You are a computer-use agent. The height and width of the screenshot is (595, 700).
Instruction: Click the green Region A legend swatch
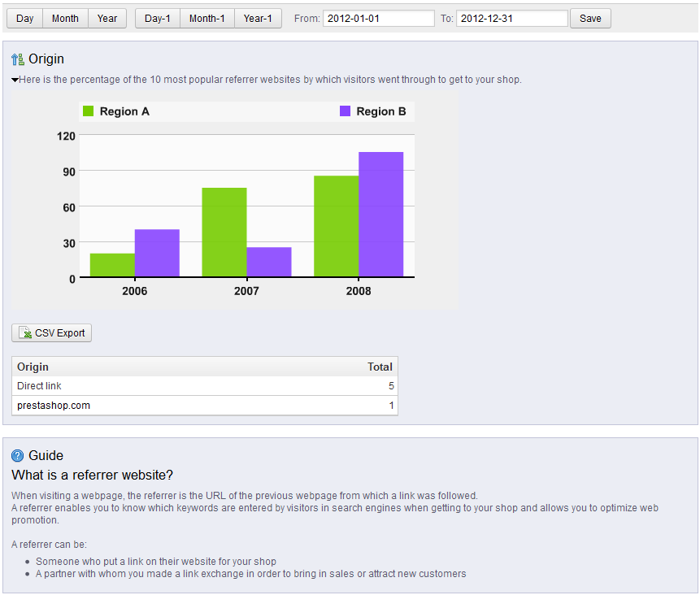(89, 111)
